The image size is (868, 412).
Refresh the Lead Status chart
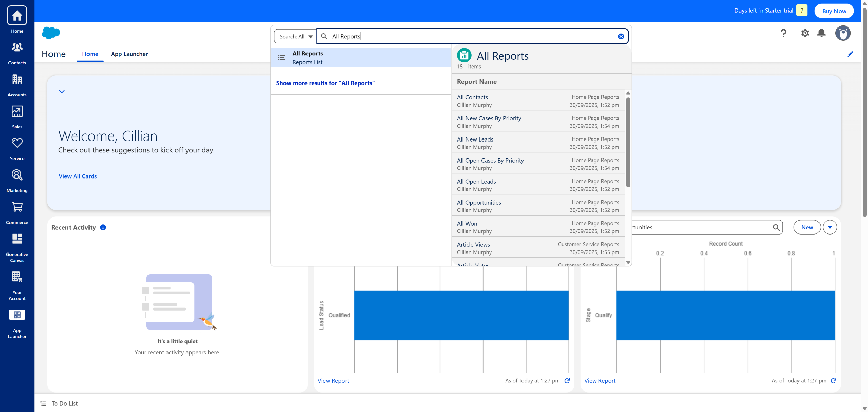tap(567, 381)
